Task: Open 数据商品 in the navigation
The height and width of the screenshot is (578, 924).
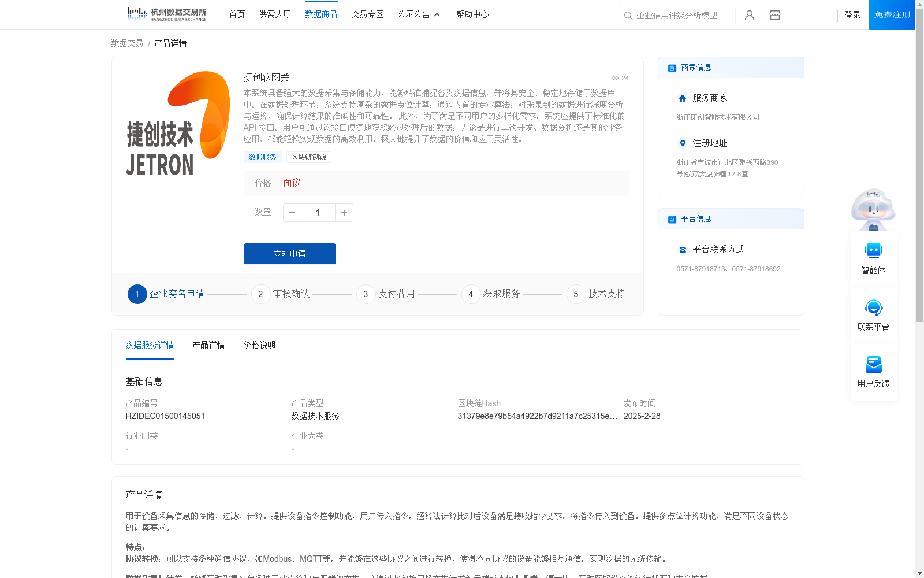Action: point(321,14)
